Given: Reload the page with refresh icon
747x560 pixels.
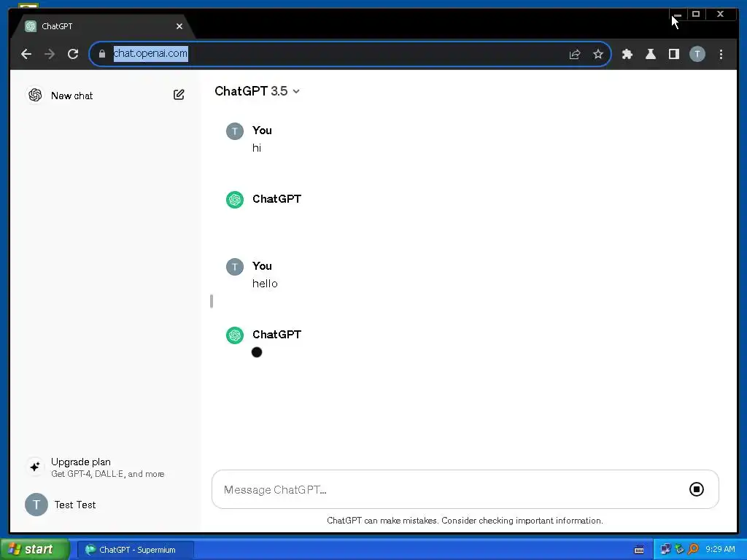Looking at the screenshot, I should [x=73, y=54].
